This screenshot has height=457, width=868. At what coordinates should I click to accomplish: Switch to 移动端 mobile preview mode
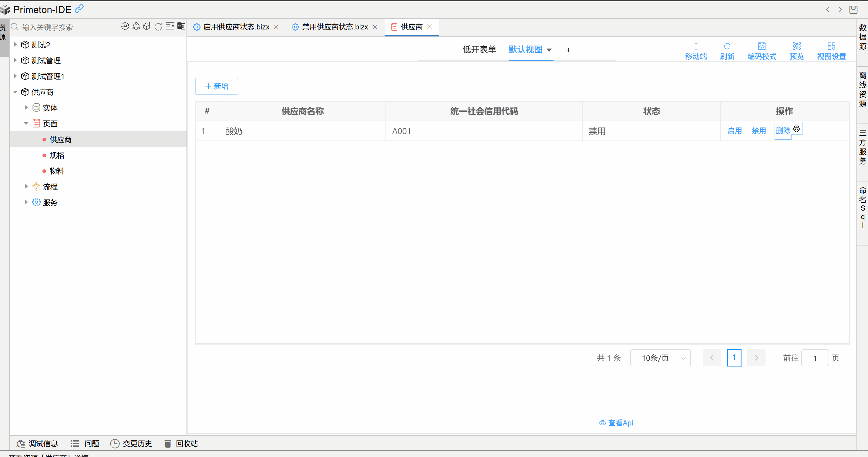(696, 50)
